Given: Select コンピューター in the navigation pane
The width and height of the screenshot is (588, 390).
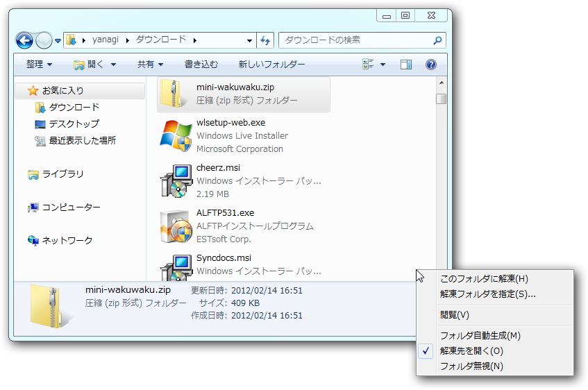Looking at the screenshot, I should 71,207.
